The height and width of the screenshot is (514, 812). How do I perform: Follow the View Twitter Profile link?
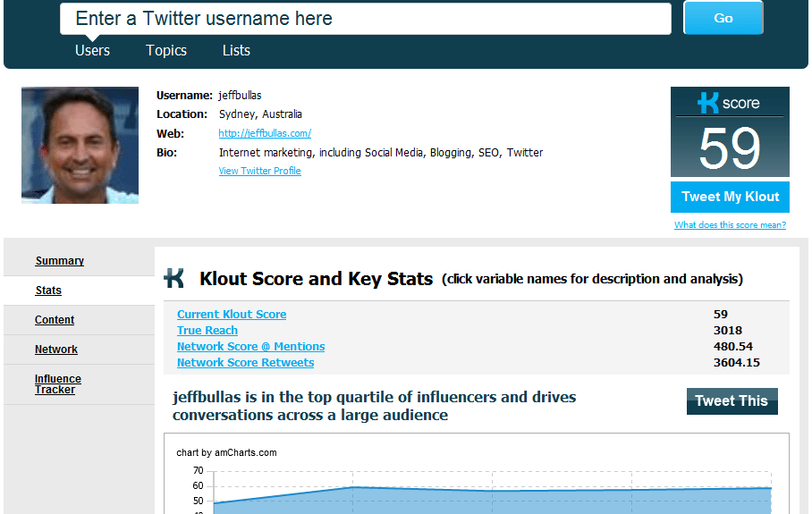pyautogui.click(x=259, y=171)
